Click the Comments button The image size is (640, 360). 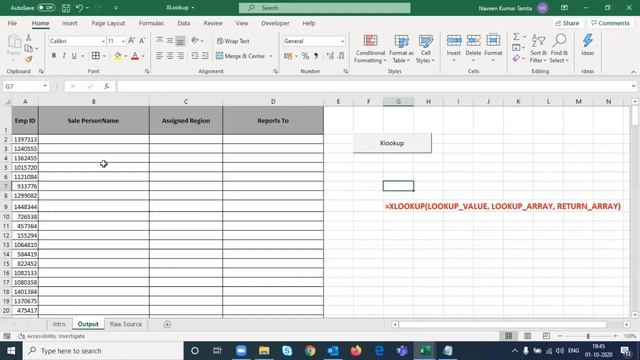point(611,23)
